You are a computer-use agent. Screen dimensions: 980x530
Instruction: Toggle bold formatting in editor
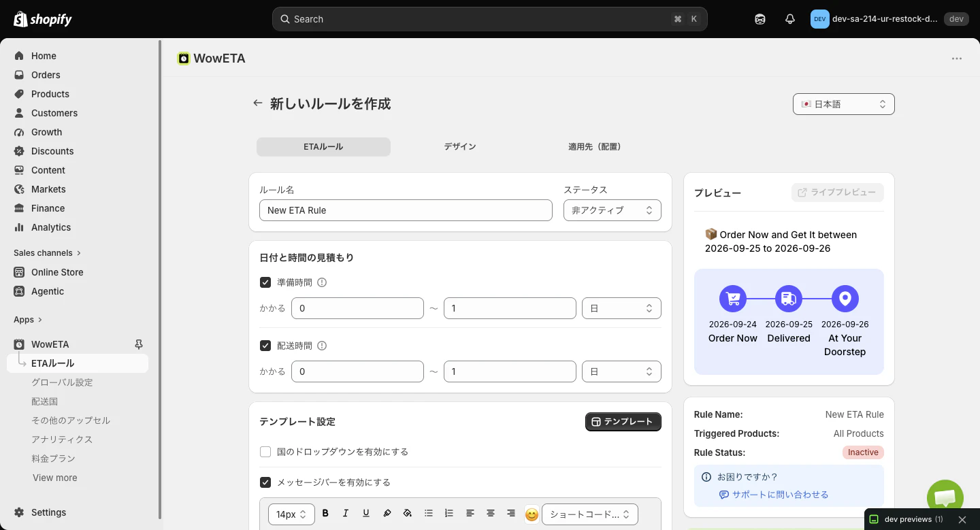pyautogui.click(x=325, y=514)
